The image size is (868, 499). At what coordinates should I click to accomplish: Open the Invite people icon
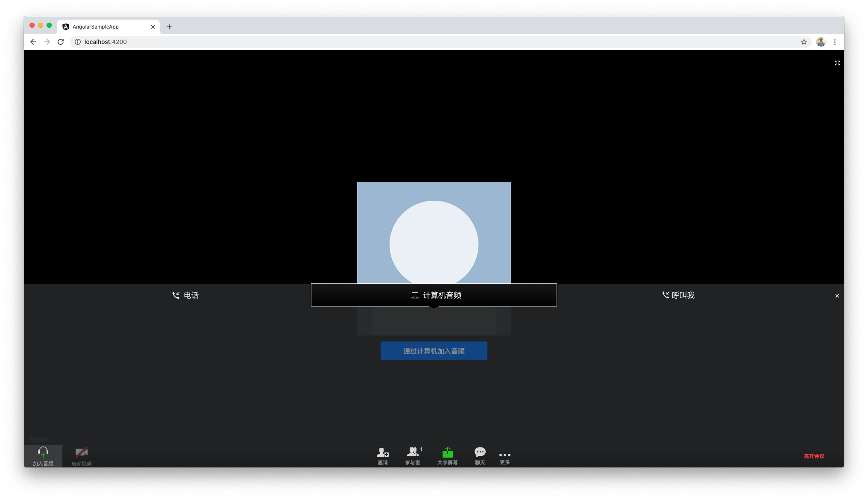click(382, 452)
